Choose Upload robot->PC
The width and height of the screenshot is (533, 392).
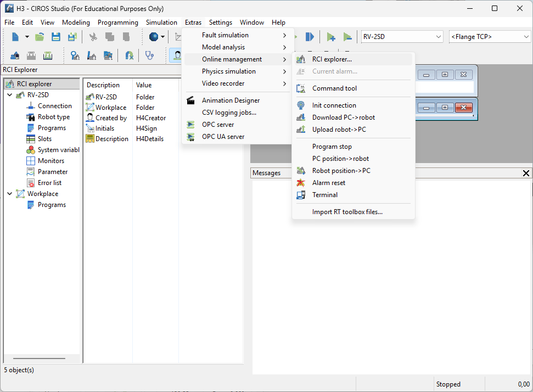(354, 130)
